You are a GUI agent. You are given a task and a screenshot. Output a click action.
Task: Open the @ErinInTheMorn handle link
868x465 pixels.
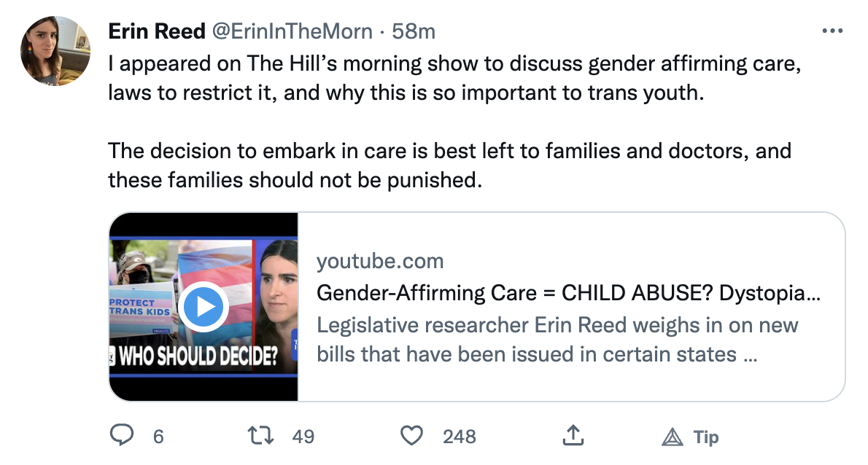pos(292,31)
